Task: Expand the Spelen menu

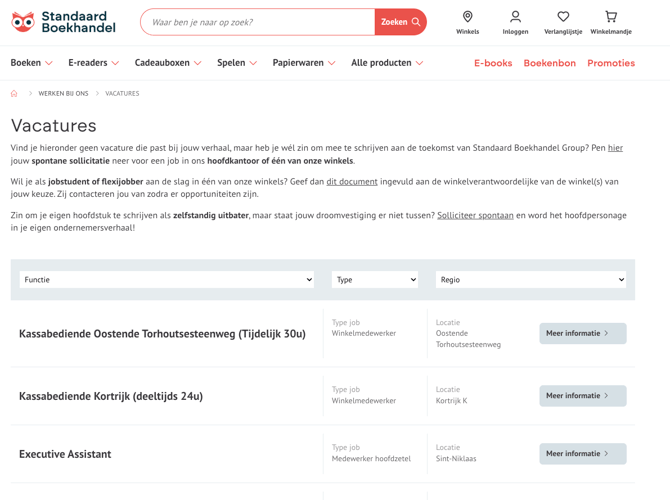Action: (x=237, y=63)
